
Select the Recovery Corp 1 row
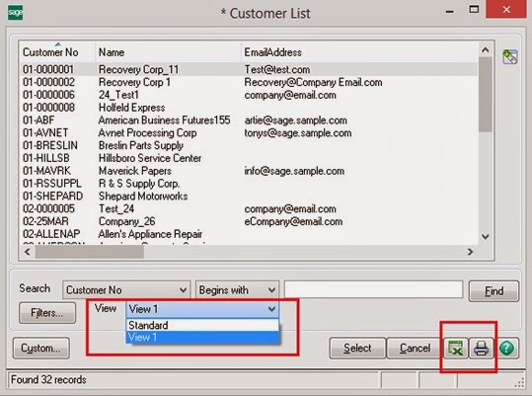tap(249, 82)
